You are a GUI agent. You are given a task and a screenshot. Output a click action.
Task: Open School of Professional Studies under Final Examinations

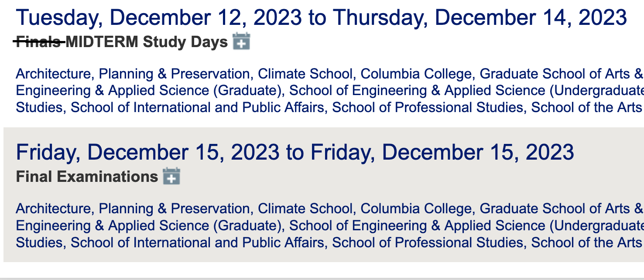[428, 242]
